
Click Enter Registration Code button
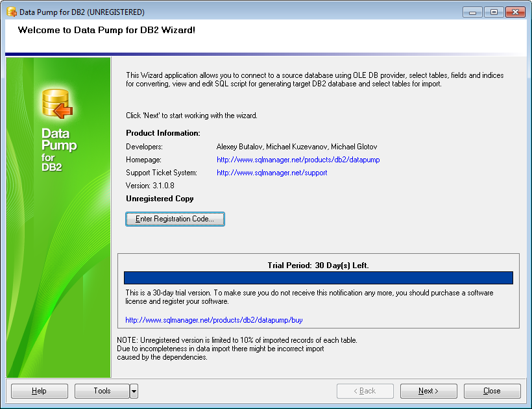[x=175, y=219]
